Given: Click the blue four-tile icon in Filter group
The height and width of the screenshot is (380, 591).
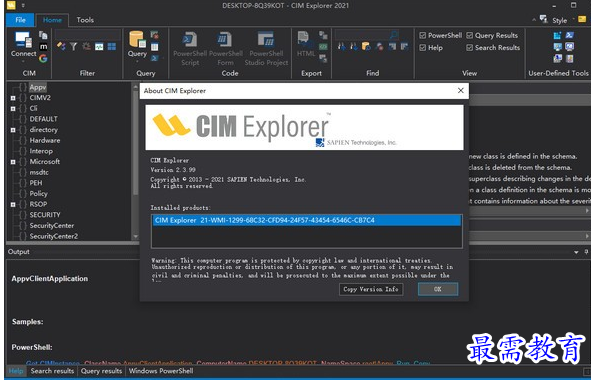Looking at the screenshot, I should 112,46.
